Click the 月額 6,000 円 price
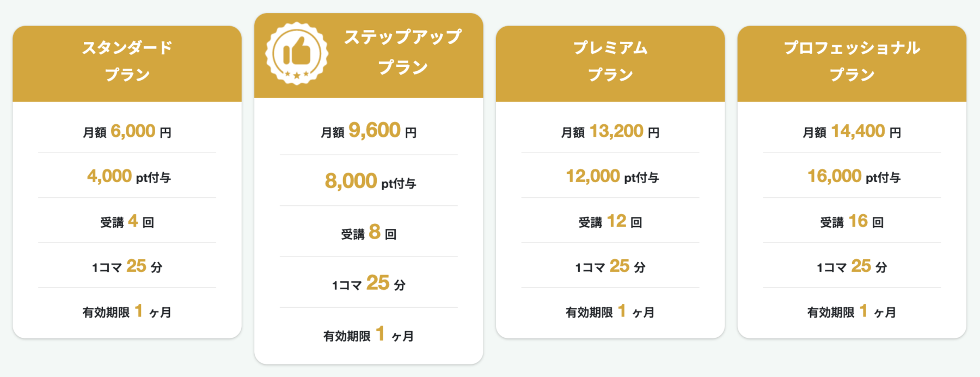Viewport: 980px width, 377px height. click(x=127, y=131)
